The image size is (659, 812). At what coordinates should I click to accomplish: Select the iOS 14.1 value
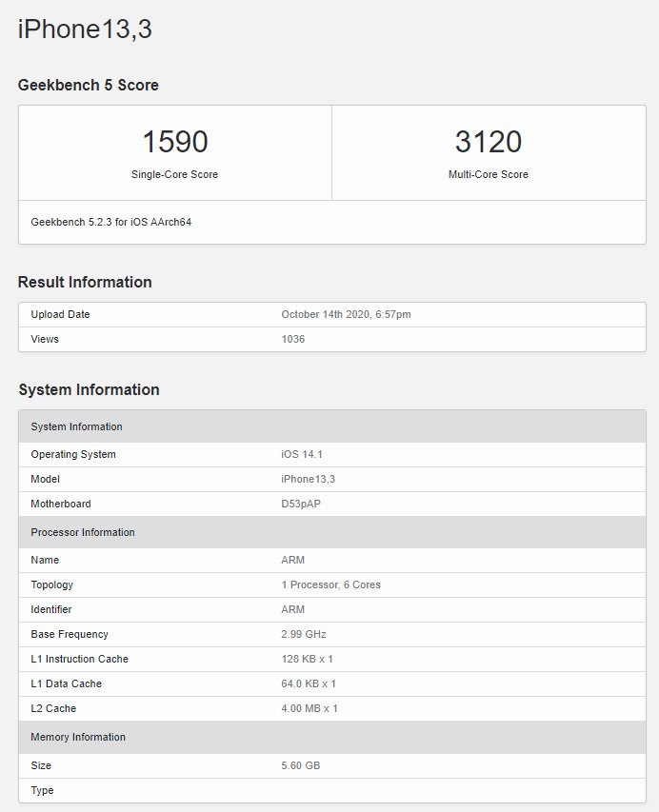(x=302, y=454)
